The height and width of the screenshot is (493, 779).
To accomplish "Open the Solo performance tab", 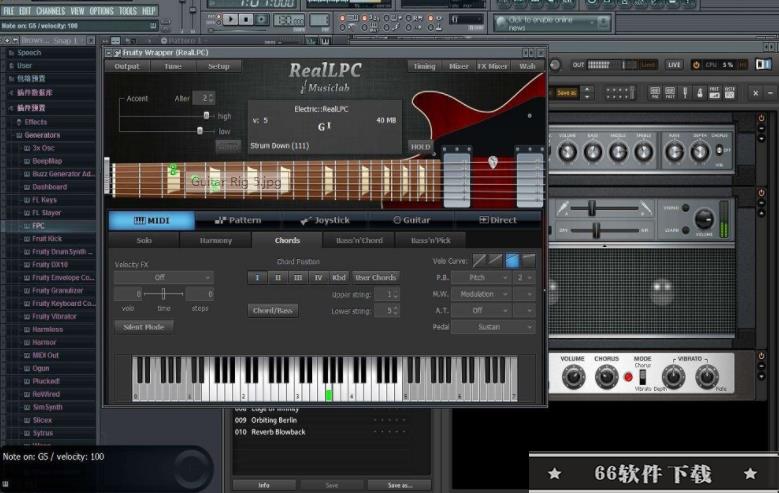I will [144, 241].
